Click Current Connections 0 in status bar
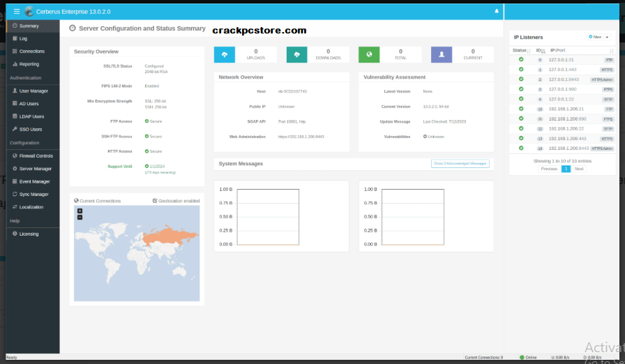625x364 pixels. click(x=483, y=357)
